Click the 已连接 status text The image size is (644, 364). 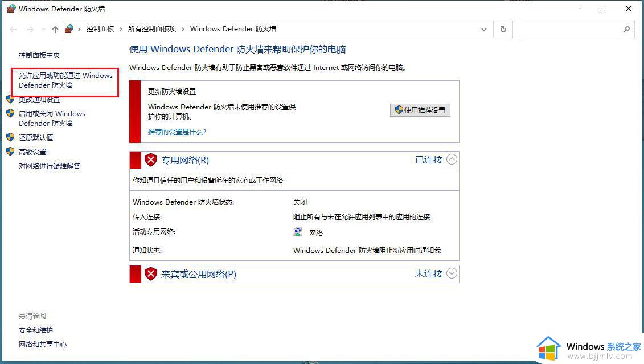point(429,160)
